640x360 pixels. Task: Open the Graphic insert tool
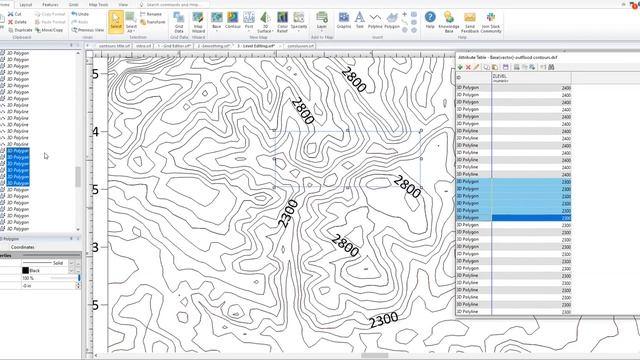(x=344, y=20)
